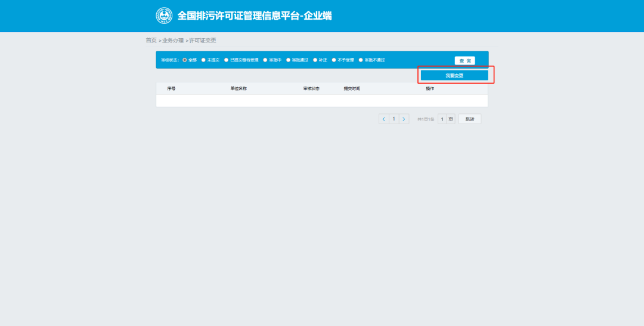Pick the 补正 status option
644x326 pixels.
pos(315,60)
